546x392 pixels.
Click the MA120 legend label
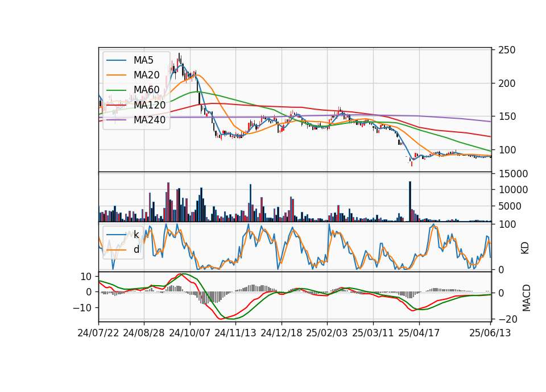click(x=150, y=105)
